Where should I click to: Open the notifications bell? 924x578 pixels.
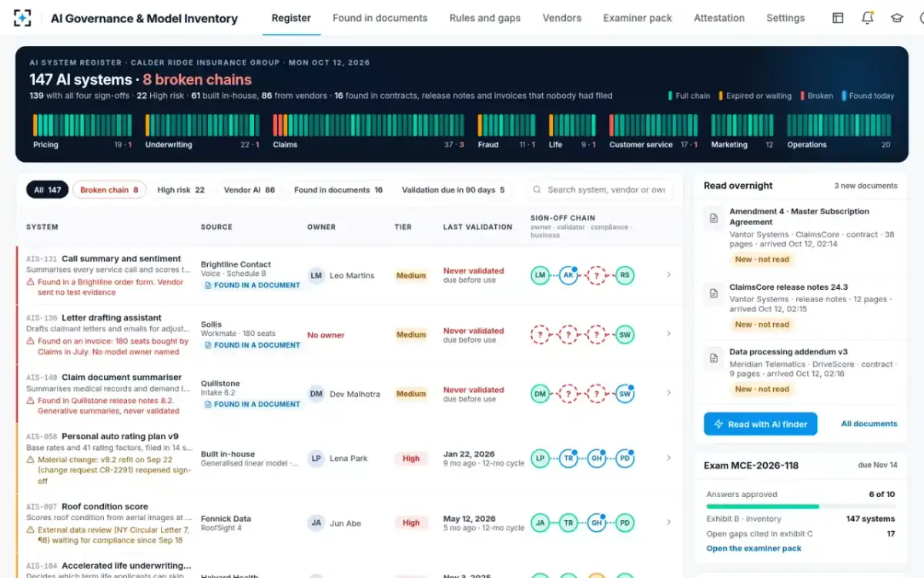click(x=868, y=18)
